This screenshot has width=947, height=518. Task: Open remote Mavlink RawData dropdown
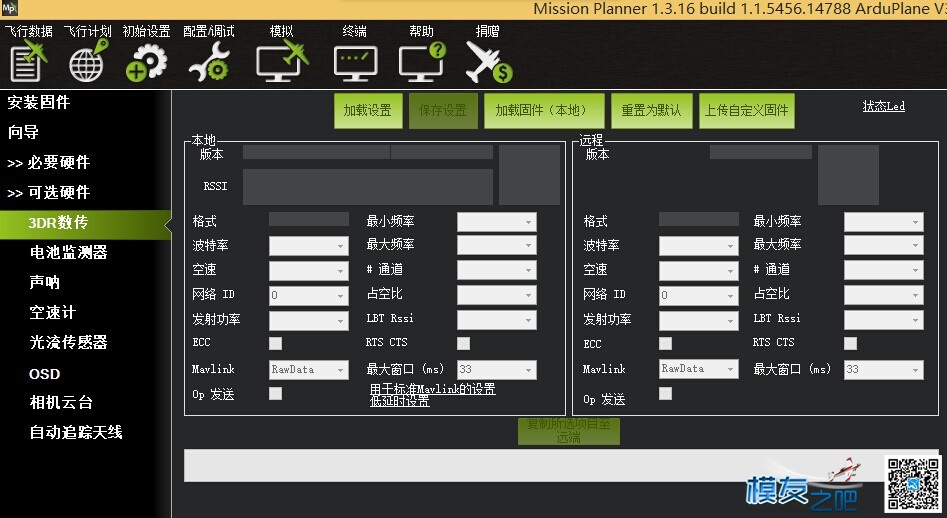tap(699, 368)
